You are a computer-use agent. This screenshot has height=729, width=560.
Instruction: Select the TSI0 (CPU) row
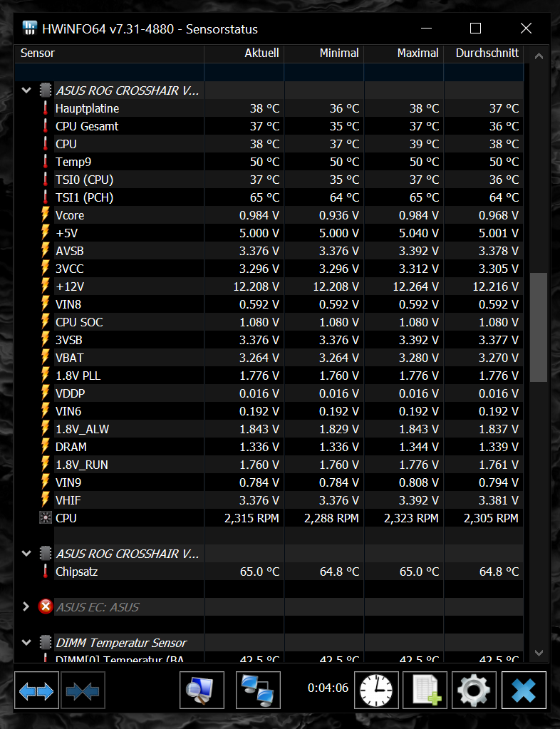(269, 180)
